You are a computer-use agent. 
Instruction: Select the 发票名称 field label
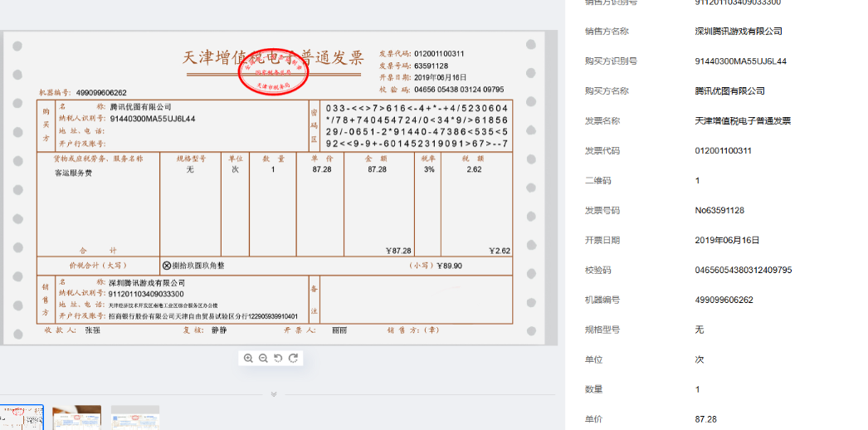coord(602,120)
